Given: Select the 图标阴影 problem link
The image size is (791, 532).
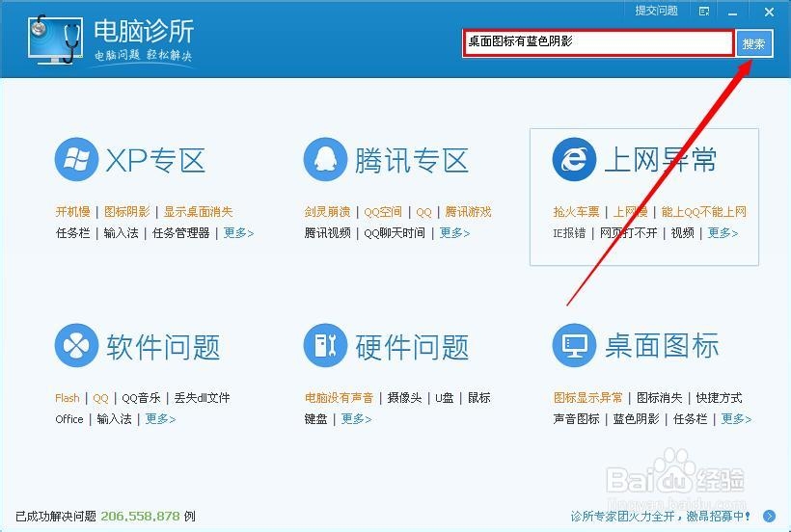Looking at the screenshot, I should click(x=126, y=212).
